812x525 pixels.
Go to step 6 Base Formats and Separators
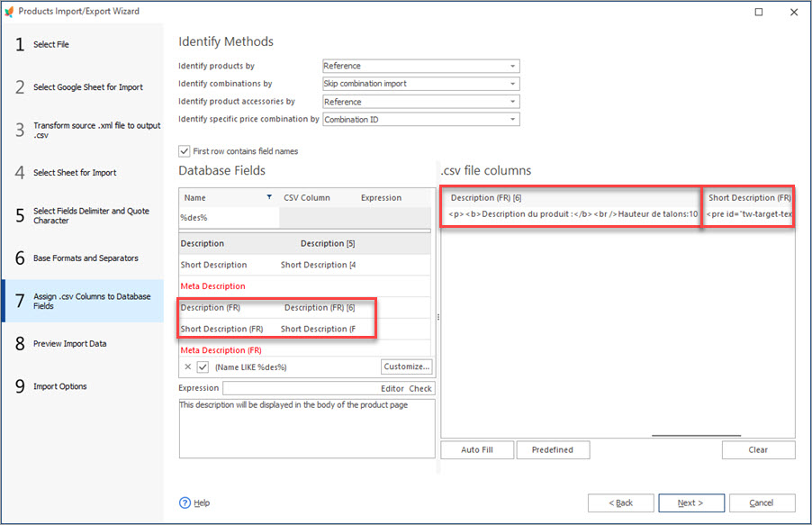(83, 258)
